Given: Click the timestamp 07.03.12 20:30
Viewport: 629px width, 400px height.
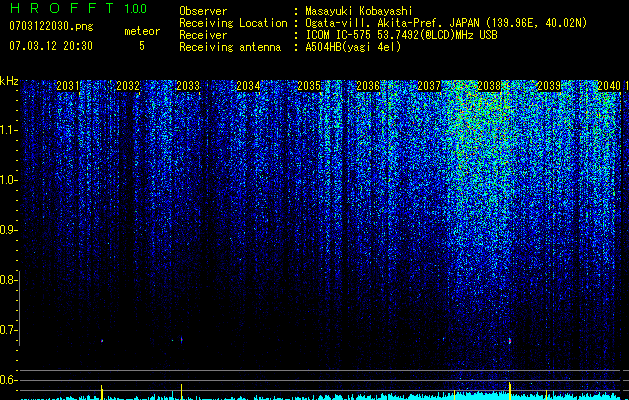Looking at the screenshot, I should [51, 46].
